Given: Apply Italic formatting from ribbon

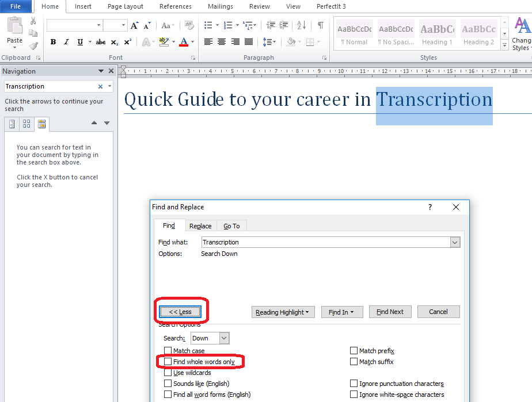Looking at the screenshot, I should click(x=67, y=42).
